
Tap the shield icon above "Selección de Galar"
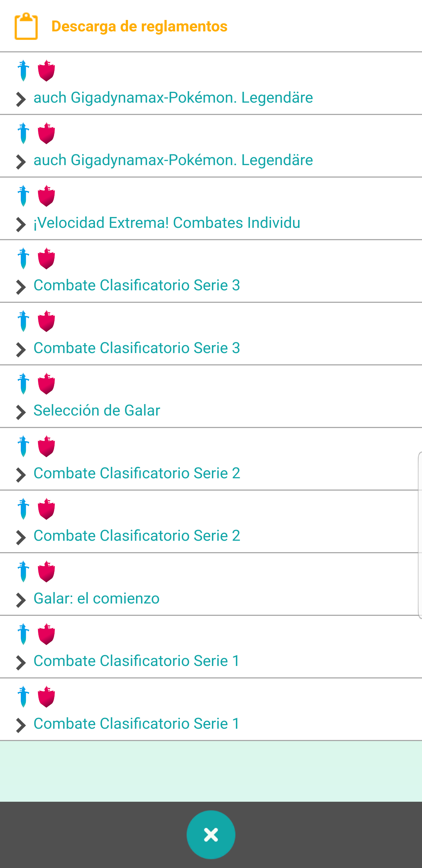point(47,384)
